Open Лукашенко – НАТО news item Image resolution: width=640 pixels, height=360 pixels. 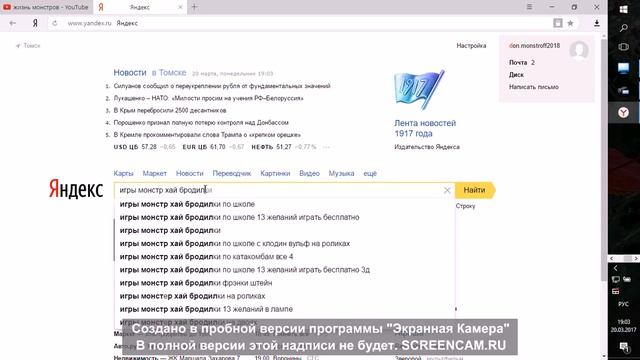coord(209,98)
